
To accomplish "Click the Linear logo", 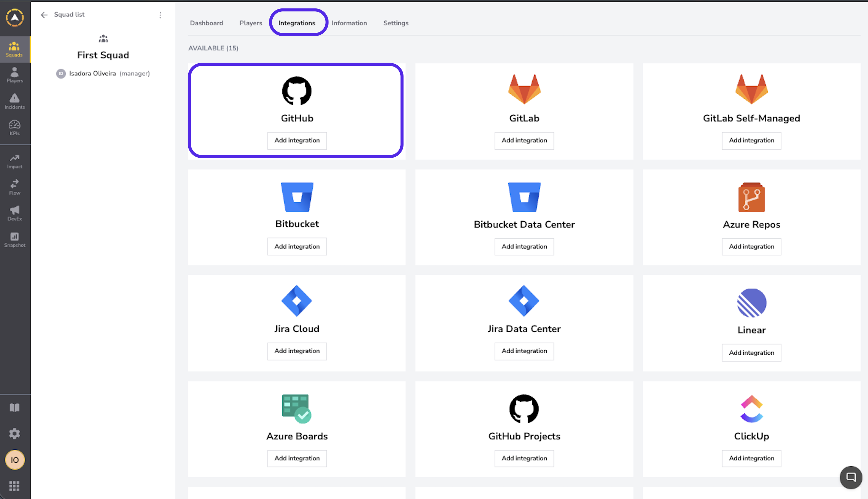I will pos(751,303).
